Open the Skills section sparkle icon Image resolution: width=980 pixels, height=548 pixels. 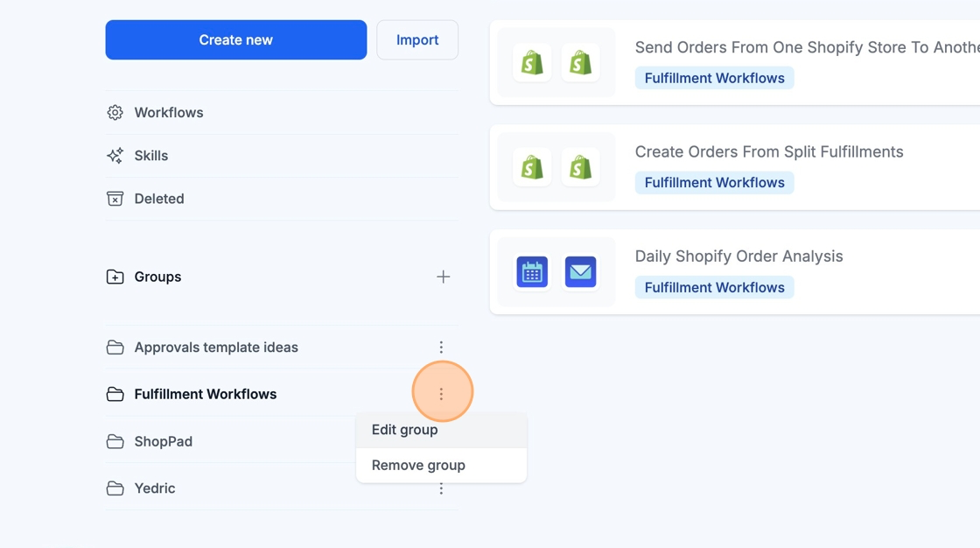(115, 156)
